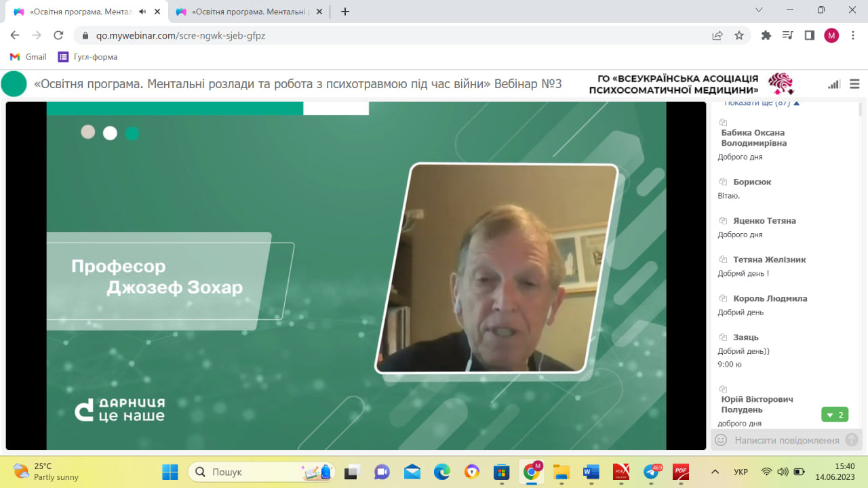Screen dimensions: 868x488
Task: View site information via the lock icon
Action: [x=85, y=35]
